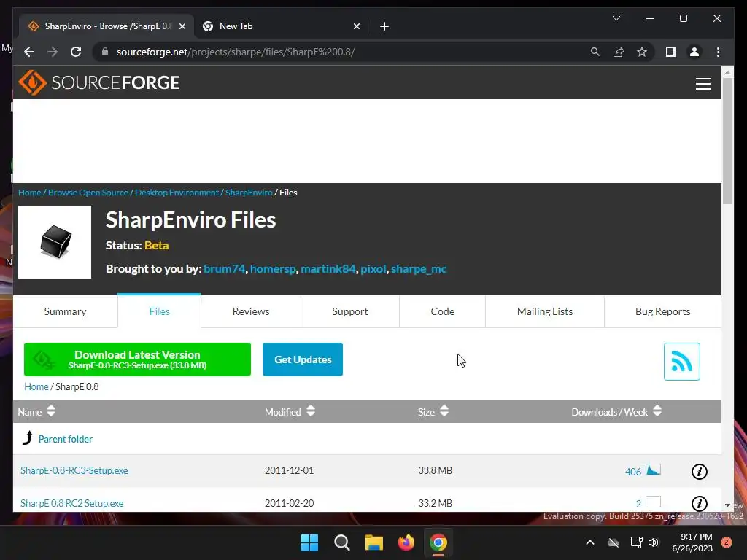Close the New Tab tab
Viewport: 747px width, 560px height.
pos(356,26)
